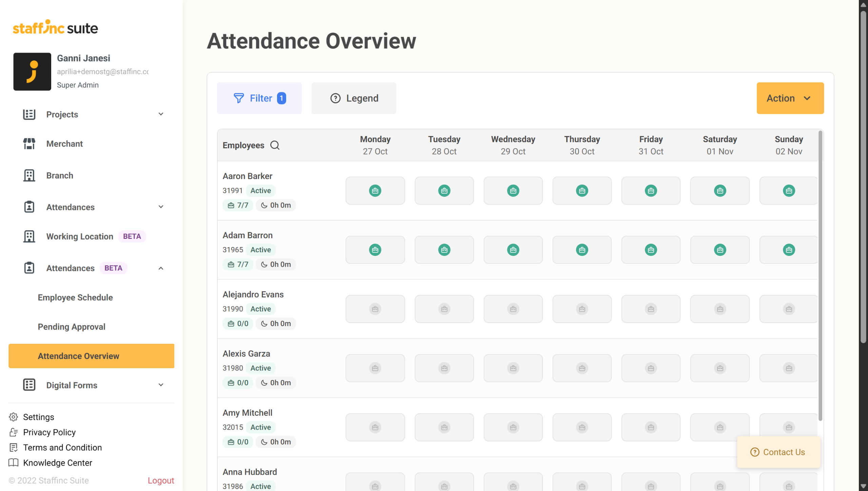Click the Ganni Janesi profile avatar
This screenshot has height=491, width=868.
(x=32, y=72)
